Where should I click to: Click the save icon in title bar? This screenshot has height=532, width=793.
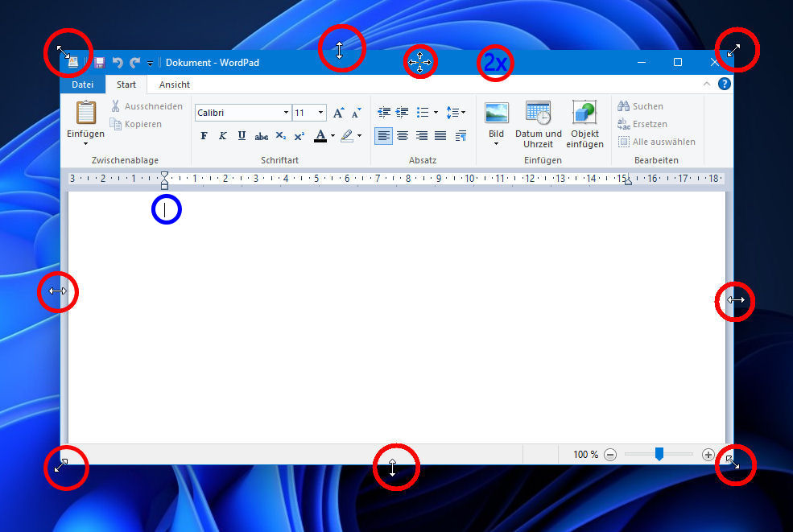100,63
